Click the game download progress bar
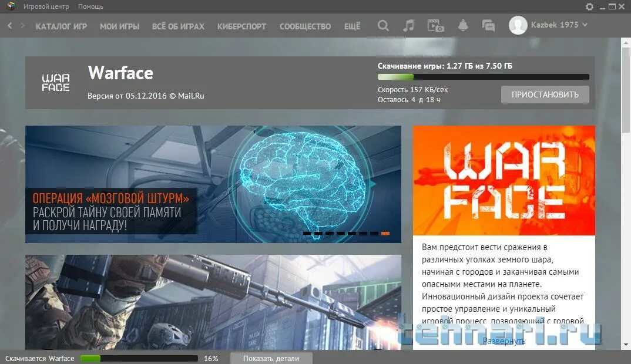The image size is (631, 364). (484, 77)
